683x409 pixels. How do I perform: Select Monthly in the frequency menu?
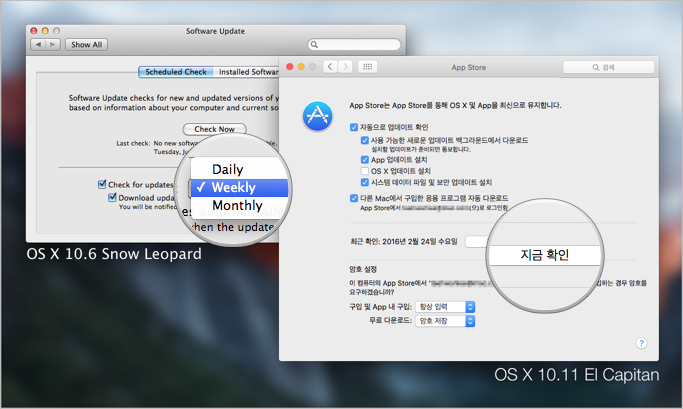[x=239, y=205]
